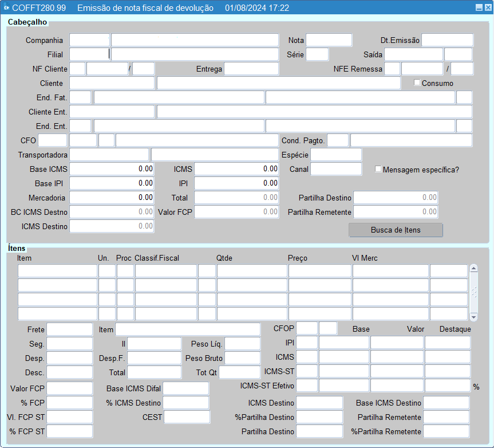Click the form icon in the title bar
The width and height of the screenshot is (494, 448).
coord(6,8)
